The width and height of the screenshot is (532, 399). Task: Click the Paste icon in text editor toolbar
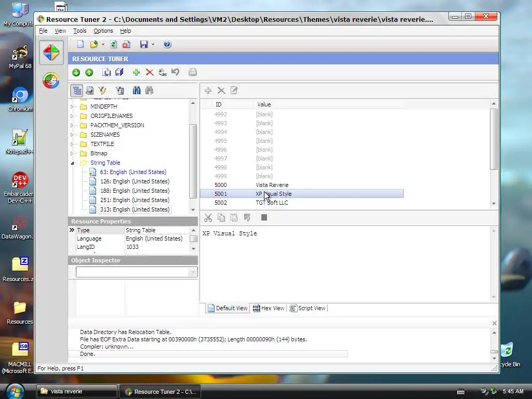coord(234,218)
